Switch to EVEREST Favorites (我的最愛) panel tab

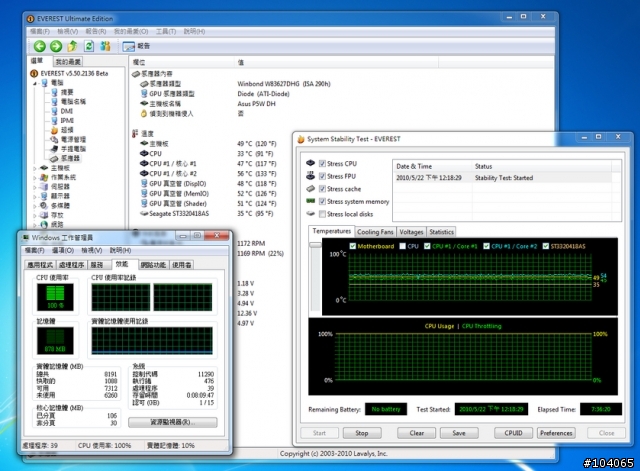tap(68, 62)
